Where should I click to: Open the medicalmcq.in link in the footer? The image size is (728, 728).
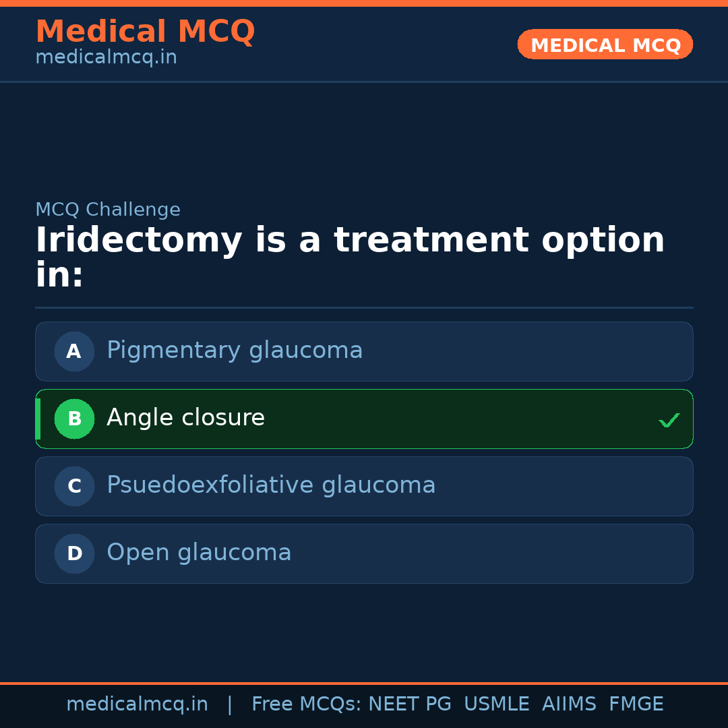pyautogui.click(x=137, y=704)
